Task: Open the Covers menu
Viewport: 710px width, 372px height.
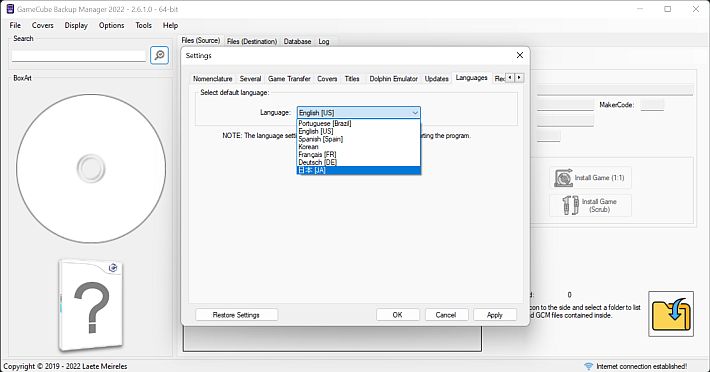Action: click(43, 25)
